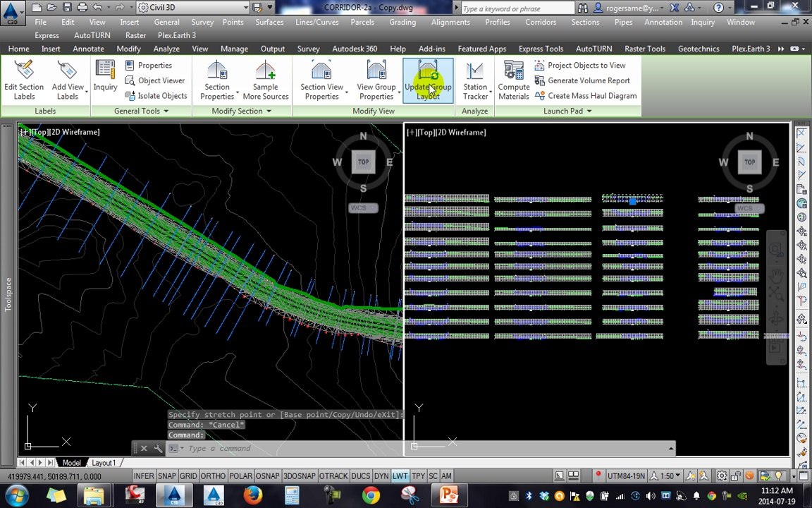
Task: Toggle GRID display
Action: (188, 476)
